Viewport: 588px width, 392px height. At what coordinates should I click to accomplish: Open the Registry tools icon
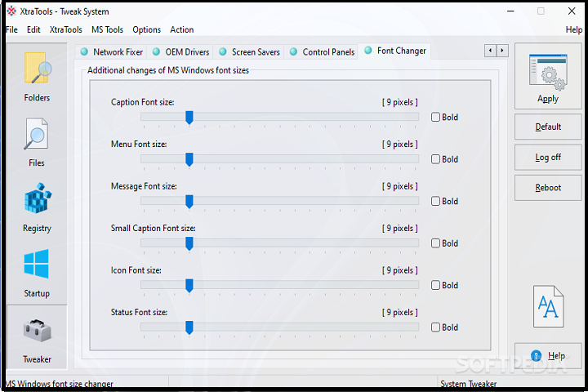tap(37, 200)
